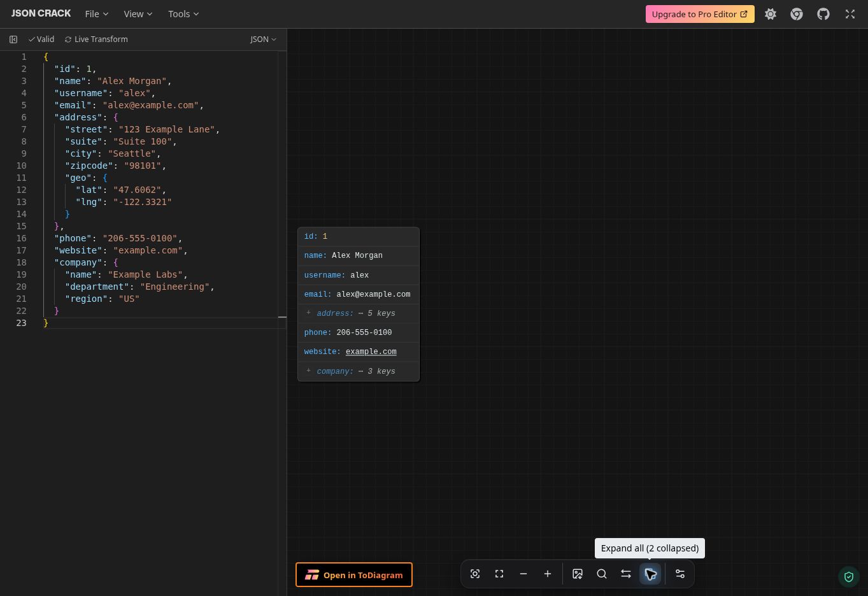Open the JSON format dropdown
The height and width of the screenshot is (596, 868).
263,39
